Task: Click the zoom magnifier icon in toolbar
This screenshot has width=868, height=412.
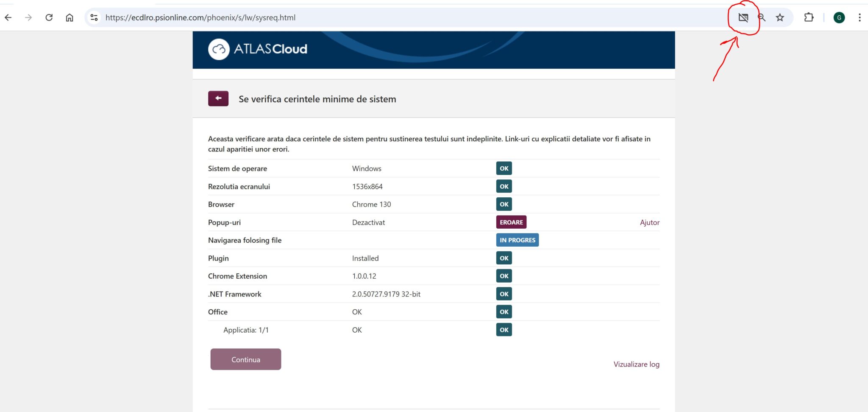Action: 762,17
